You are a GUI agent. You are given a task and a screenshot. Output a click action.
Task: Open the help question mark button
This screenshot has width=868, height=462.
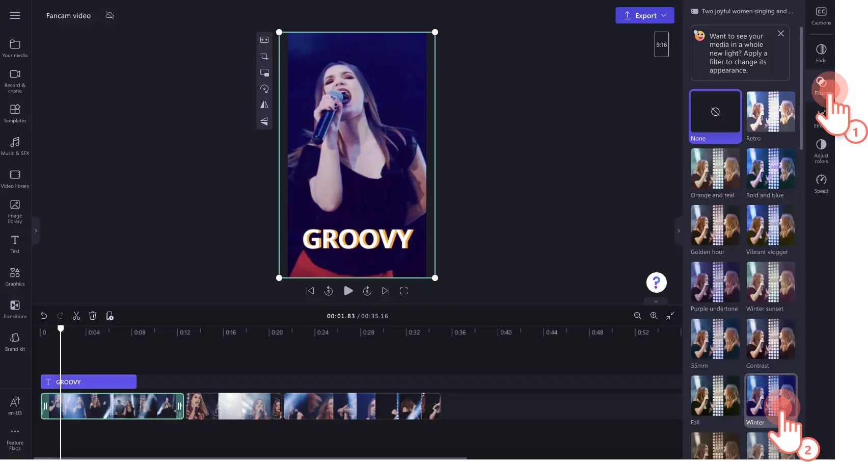657,283
